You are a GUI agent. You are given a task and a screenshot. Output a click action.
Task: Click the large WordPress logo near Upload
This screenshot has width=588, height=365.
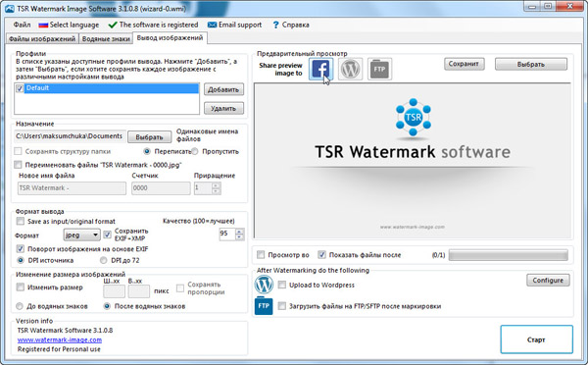(x=264, y=285)
